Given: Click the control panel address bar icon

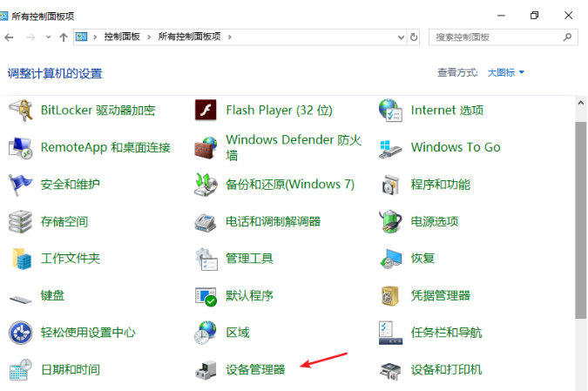Looking at the screenshot, I should pos(81,37).
